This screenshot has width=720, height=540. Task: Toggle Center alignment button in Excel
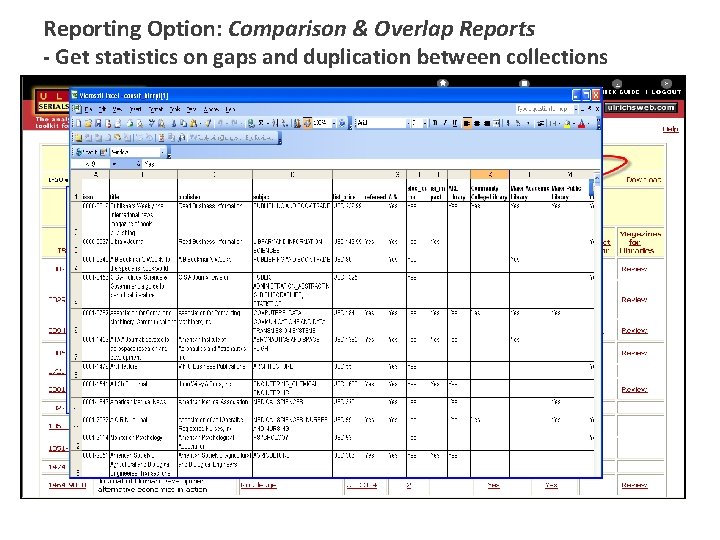pos(477,123)
